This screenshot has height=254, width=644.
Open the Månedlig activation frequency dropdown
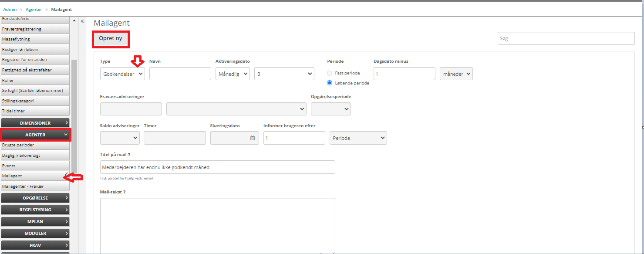point(233,74)
